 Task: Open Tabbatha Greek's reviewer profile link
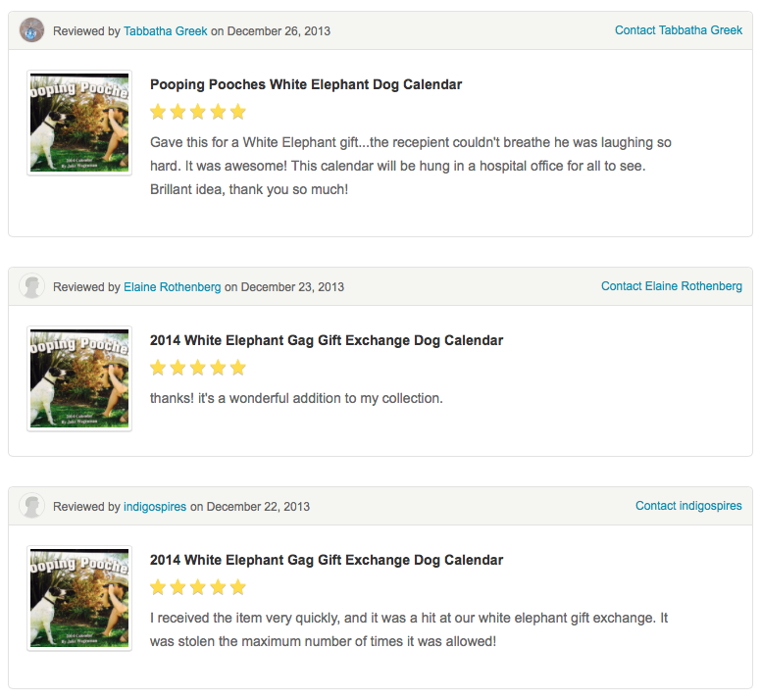click(x=165, y=31)
